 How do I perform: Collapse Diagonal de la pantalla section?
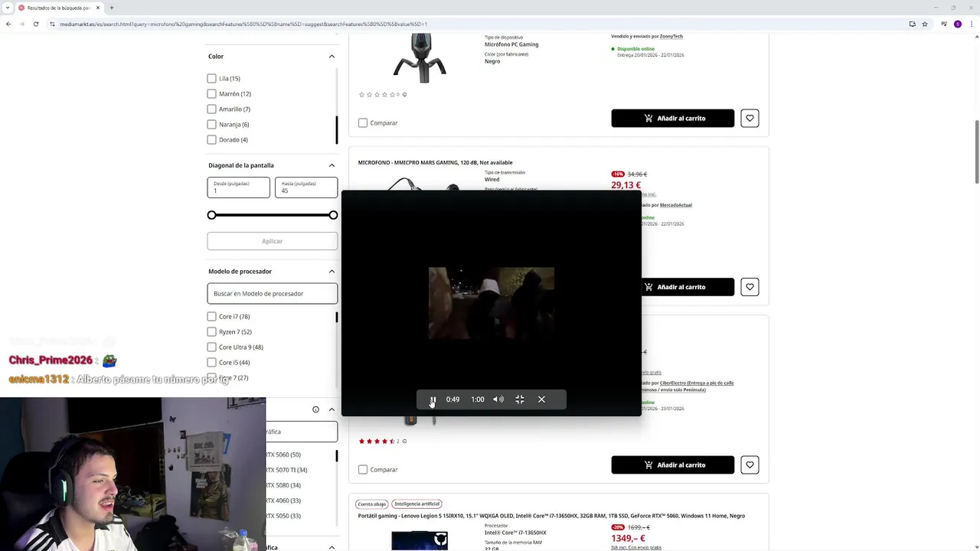point(332,165)
